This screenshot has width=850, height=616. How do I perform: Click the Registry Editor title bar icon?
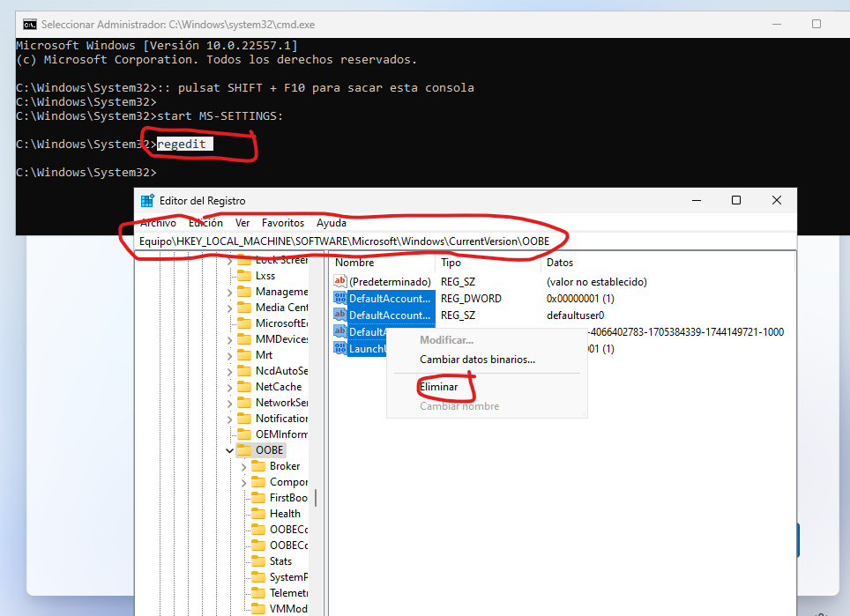tap(147, 201)
